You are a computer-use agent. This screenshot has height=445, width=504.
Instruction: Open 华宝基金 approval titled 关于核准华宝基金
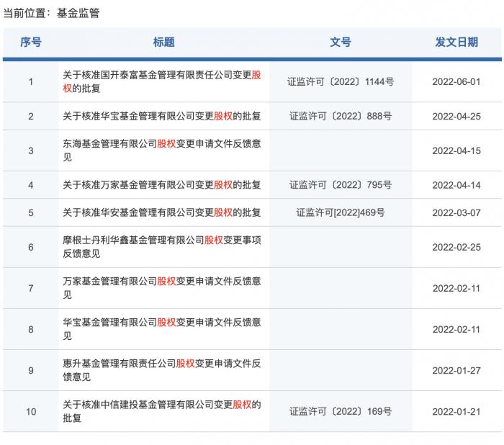(x=161, y=116)
